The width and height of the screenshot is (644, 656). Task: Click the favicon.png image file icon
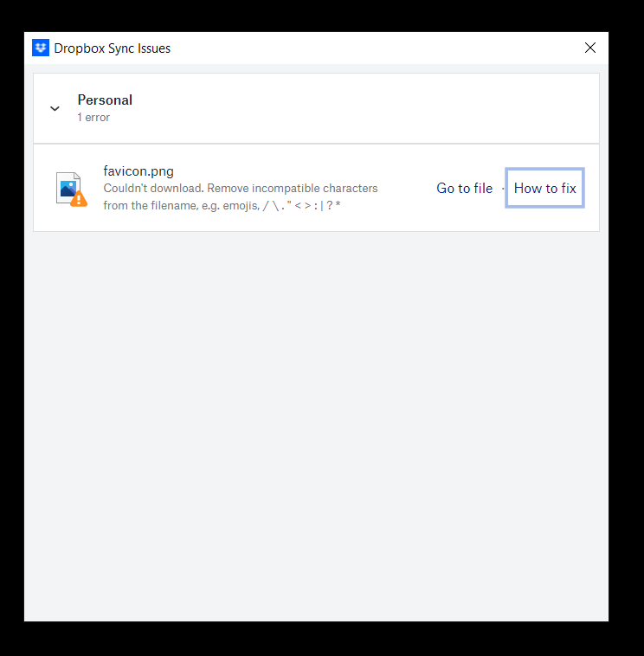click(x=68, y=187)
